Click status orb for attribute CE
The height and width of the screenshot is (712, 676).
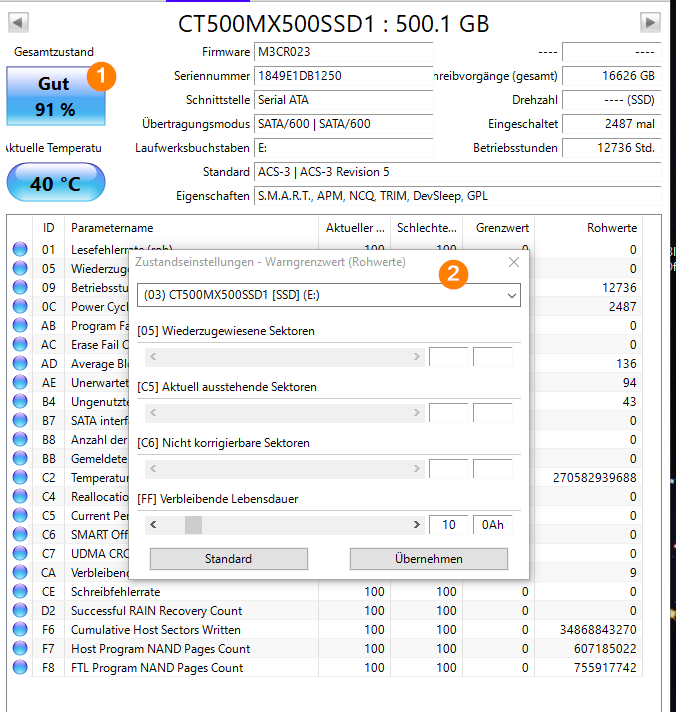[20, 592]
